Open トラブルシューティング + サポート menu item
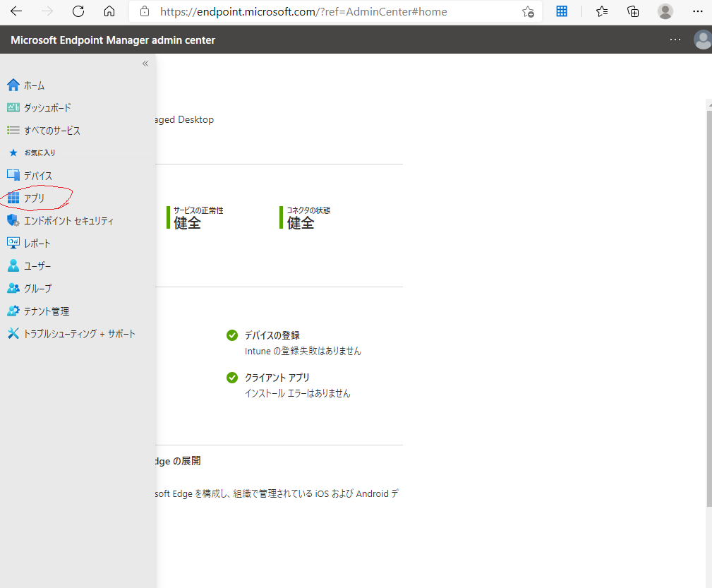This screenshot has width=712, height=588. pyautogui.click(x=78, y=334)
